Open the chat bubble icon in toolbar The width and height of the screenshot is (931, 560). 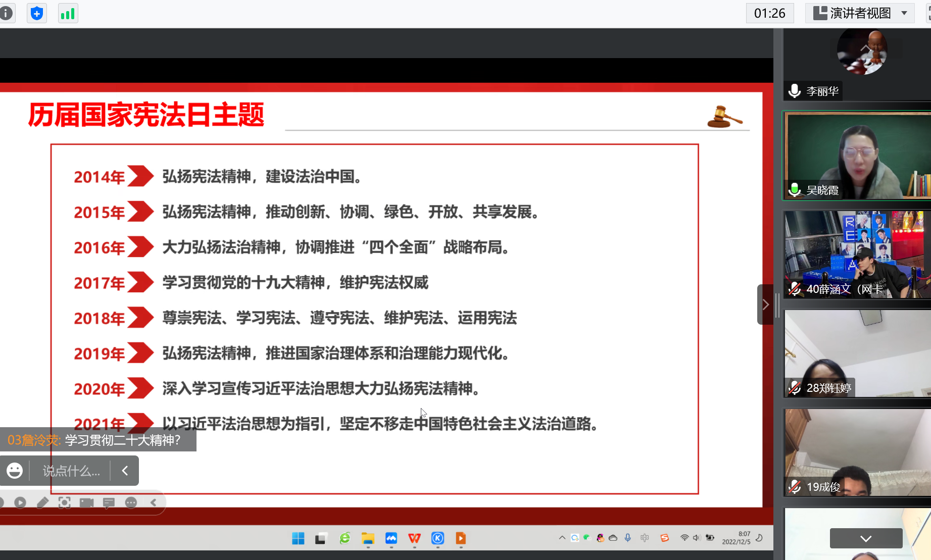point(109,502)
